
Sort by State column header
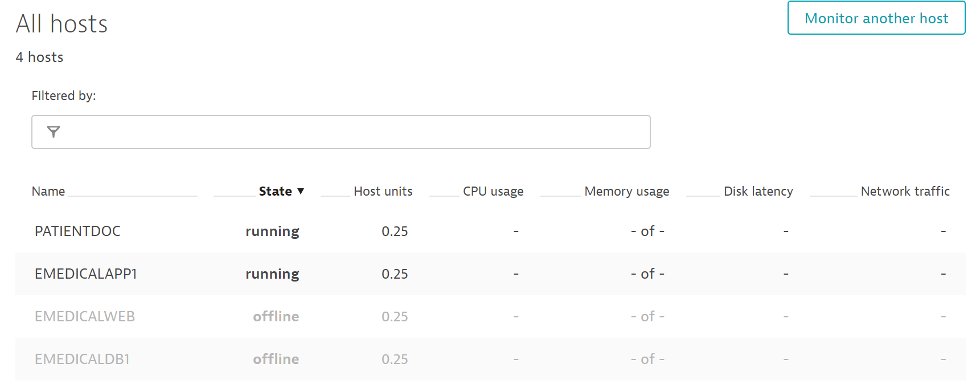pyautogui.click(x=275, y=192)
